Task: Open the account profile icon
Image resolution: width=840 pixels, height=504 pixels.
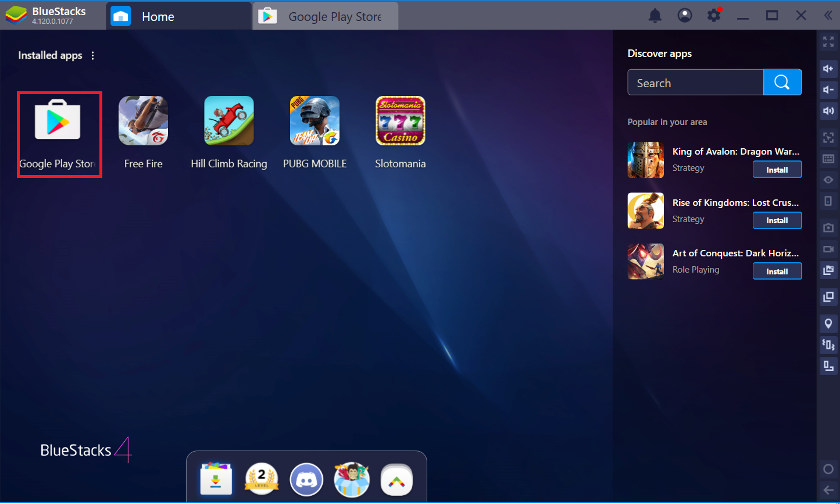Action: [685, 16]
